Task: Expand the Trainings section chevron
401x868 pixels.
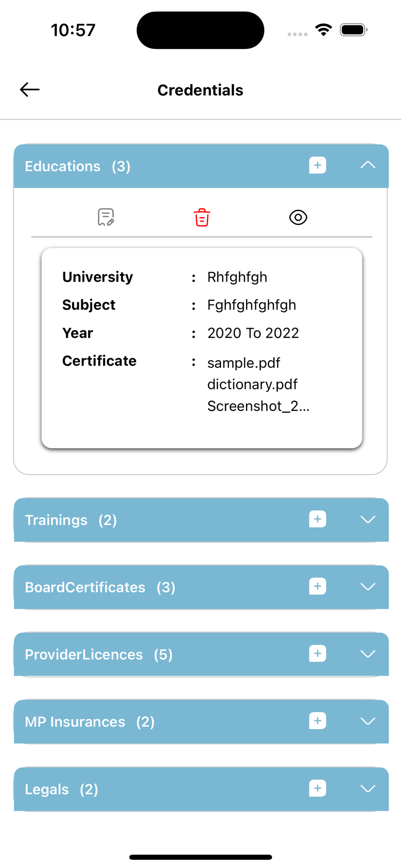Action: coord(368,519)
